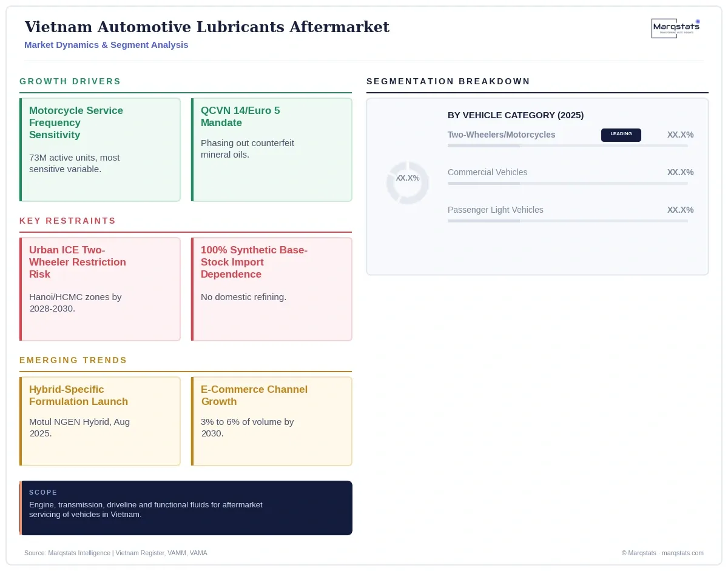Click 'No domestic refining.' text
This screenshot has height=571, width=728.
(x=243, y=297)
